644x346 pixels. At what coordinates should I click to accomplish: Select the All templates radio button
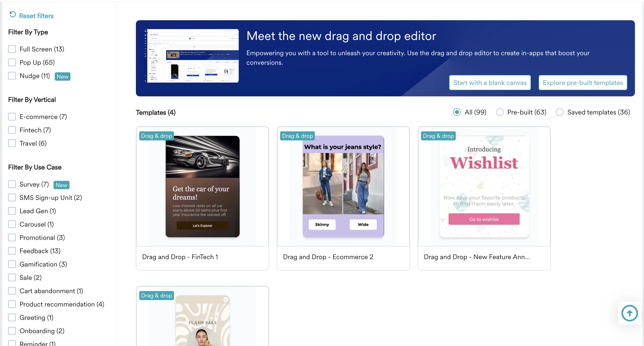pyautogui.click(x=457, y=112)
